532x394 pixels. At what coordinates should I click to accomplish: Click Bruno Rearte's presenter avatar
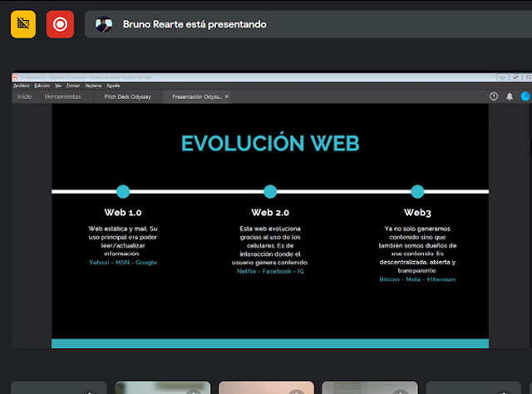point(103,25)
